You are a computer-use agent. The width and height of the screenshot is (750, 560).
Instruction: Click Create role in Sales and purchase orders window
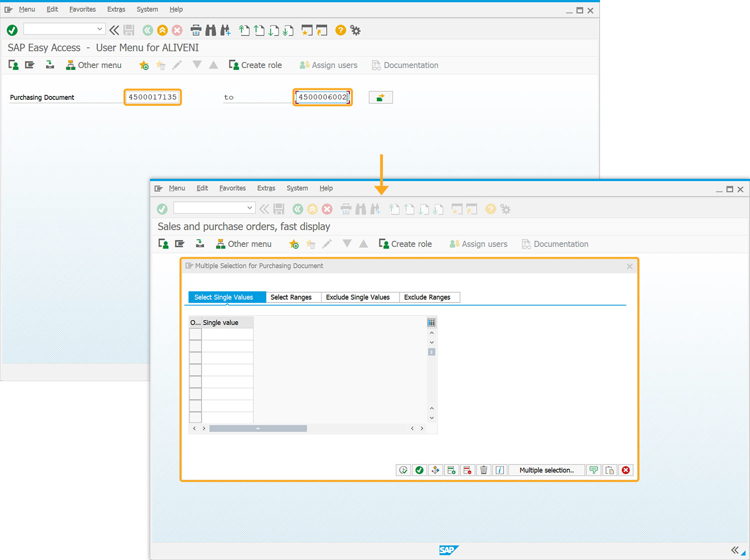[405, 244]
